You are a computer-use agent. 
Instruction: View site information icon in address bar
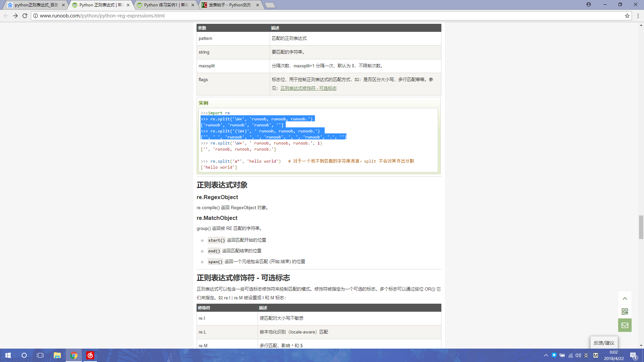click(x=36, y=16)
